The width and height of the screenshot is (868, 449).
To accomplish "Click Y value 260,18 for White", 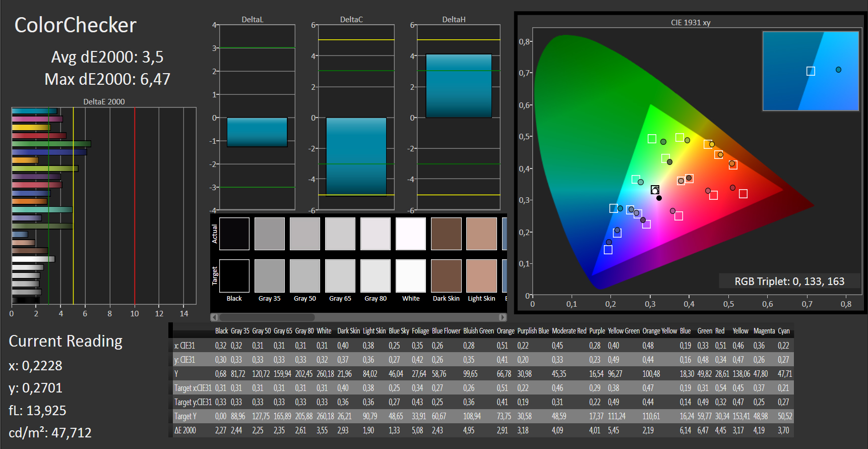I will click(x=325, y=374).
